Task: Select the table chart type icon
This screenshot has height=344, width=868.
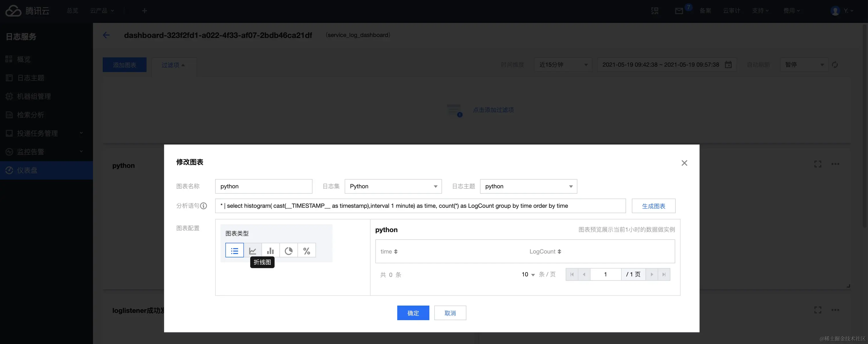Action: (235, 251)
